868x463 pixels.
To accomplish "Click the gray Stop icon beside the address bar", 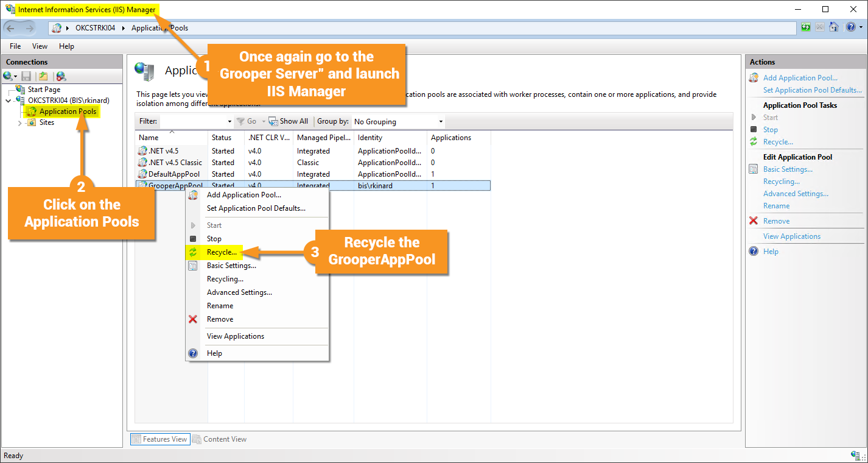I will click(x=820, y=27).
